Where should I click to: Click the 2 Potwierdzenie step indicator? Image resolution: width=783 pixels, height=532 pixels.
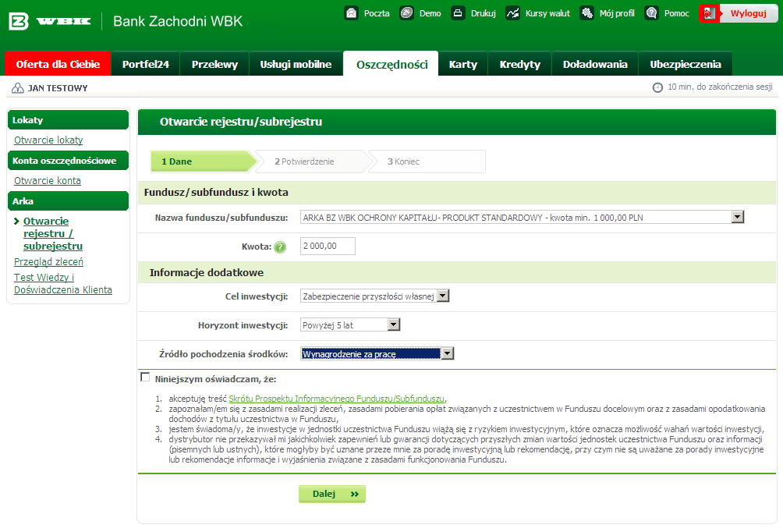[314, 161]
